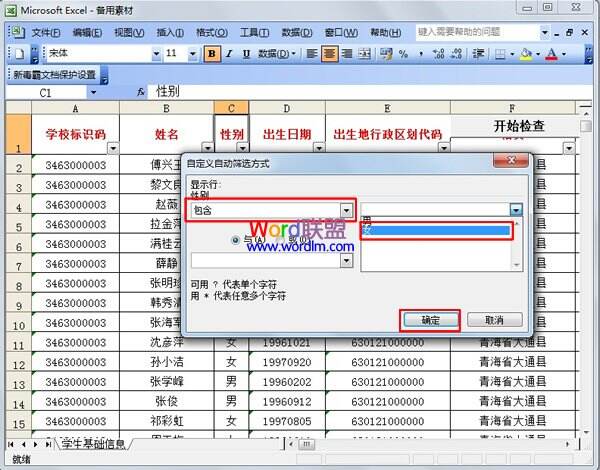Click the Center alignment icon
Screen dimensions: 600x470
329,54
